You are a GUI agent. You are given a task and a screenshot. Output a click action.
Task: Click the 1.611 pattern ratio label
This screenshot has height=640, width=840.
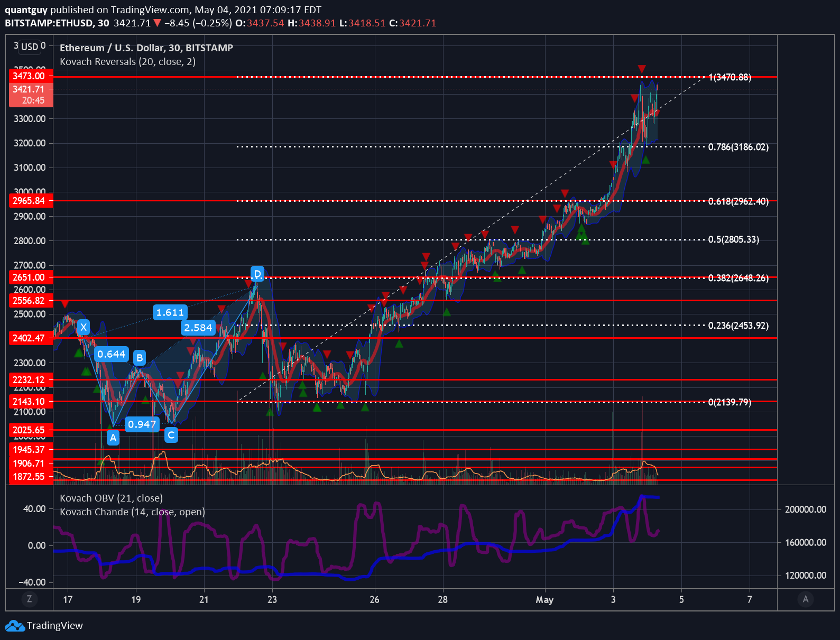pyautogui.click(x=170, y=312)
